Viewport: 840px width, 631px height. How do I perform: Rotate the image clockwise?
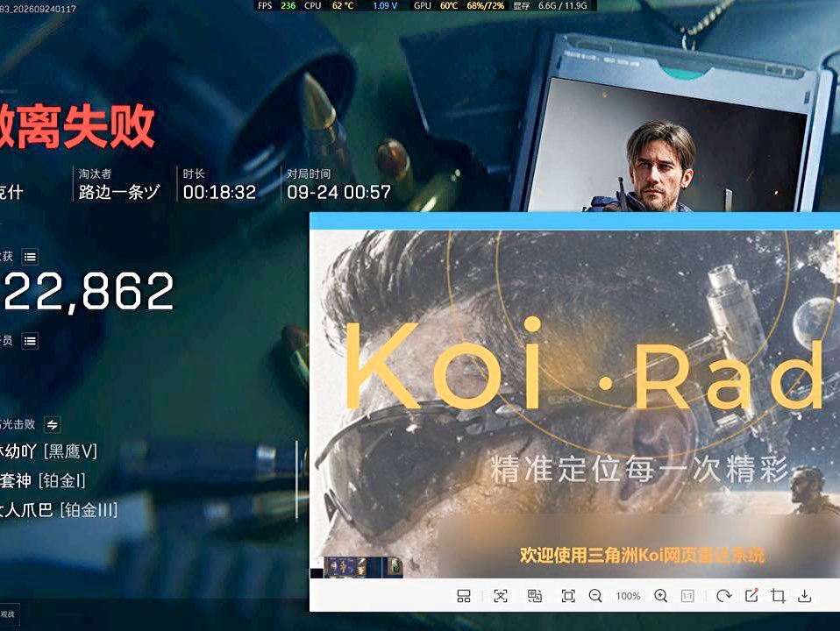(x=723, y=596)
